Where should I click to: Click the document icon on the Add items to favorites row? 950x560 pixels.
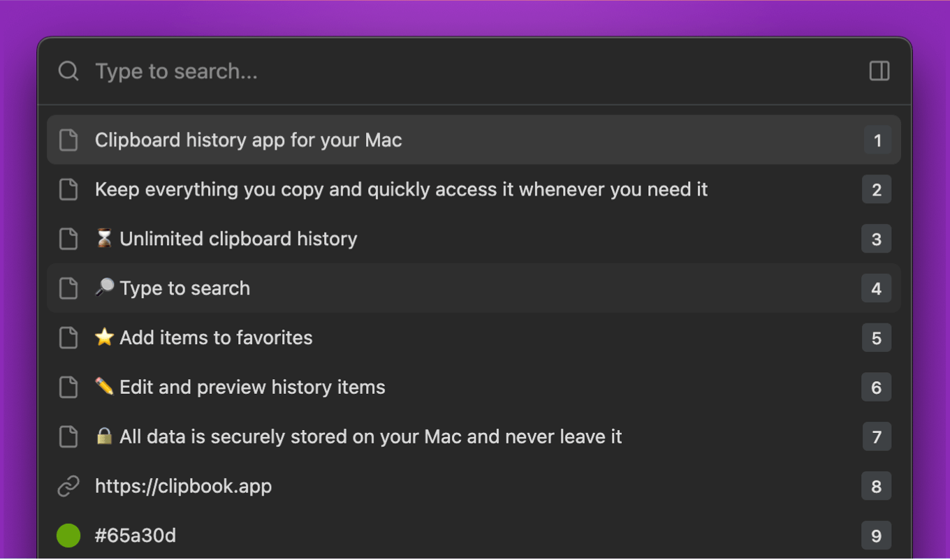pos(68,337)
